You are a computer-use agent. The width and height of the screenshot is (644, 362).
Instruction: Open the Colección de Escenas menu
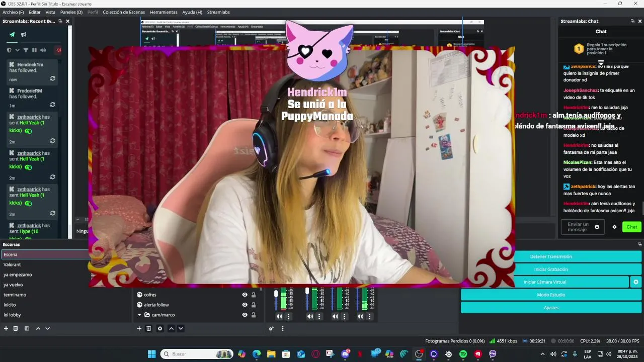click(124, 12)
